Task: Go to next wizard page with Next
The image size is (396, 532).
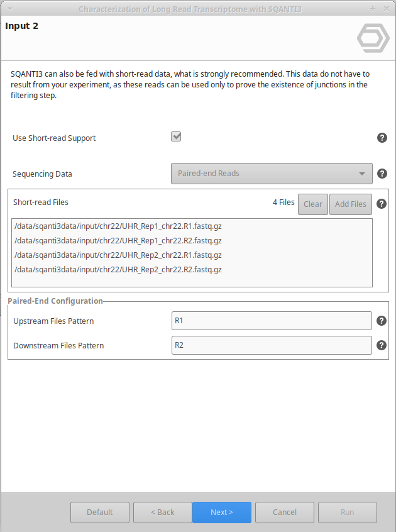Action: [221, 513]
